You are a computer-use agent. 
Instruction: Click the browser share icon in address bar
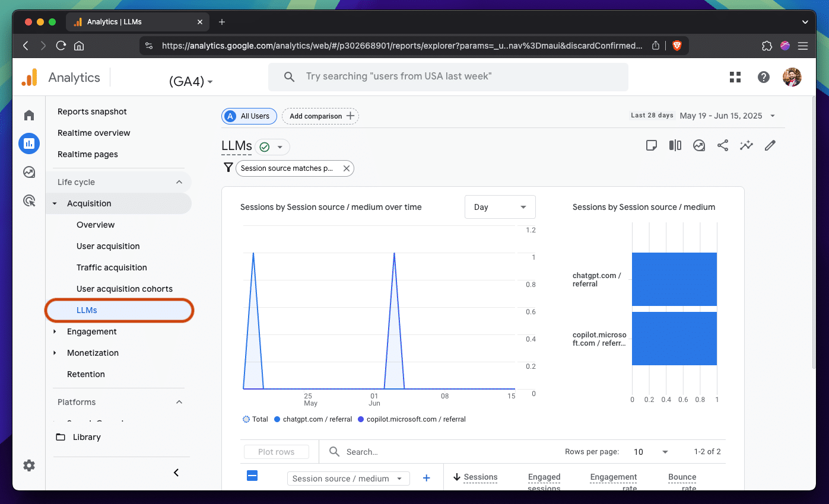pos(656,46)
